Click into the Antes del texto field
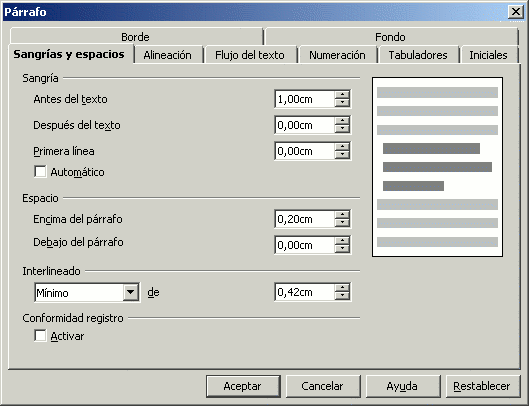529x406 pixels. click(305, 99)
